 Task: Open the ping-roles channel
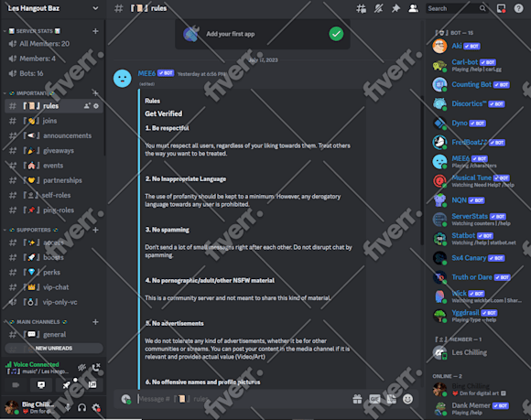[54, 210]
